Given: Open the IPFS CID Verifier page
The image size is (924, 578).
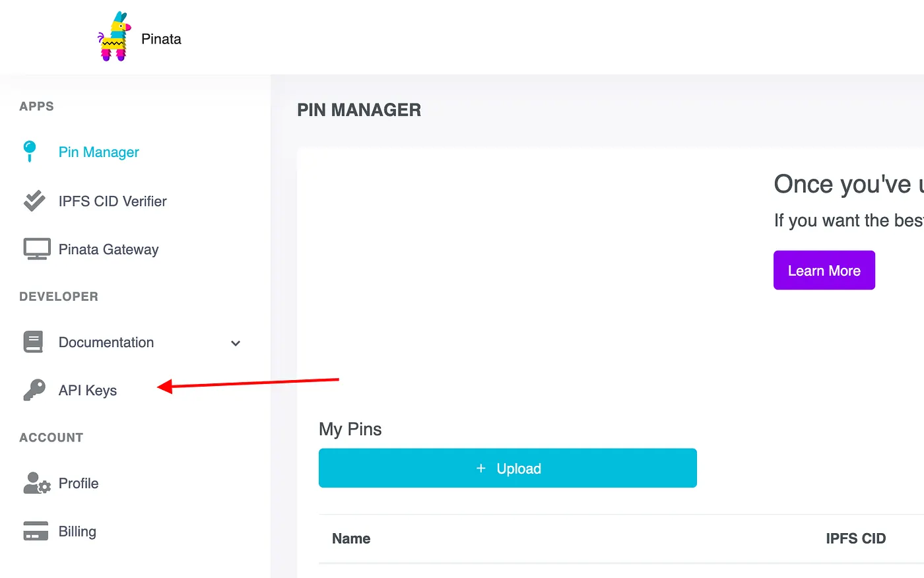Looking at the screenshot, I should pyautogui.click(x=112, y=201).
